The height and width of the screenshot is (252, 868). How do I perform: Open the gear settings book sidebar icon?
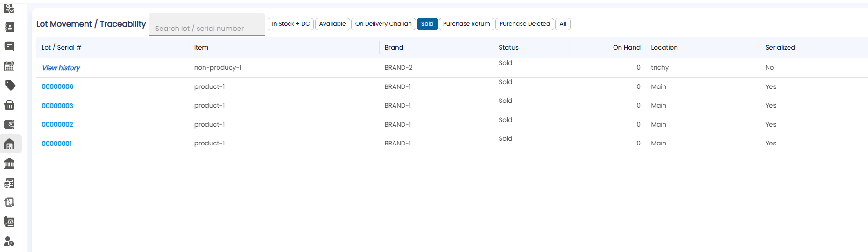click(x=9, y=222)
